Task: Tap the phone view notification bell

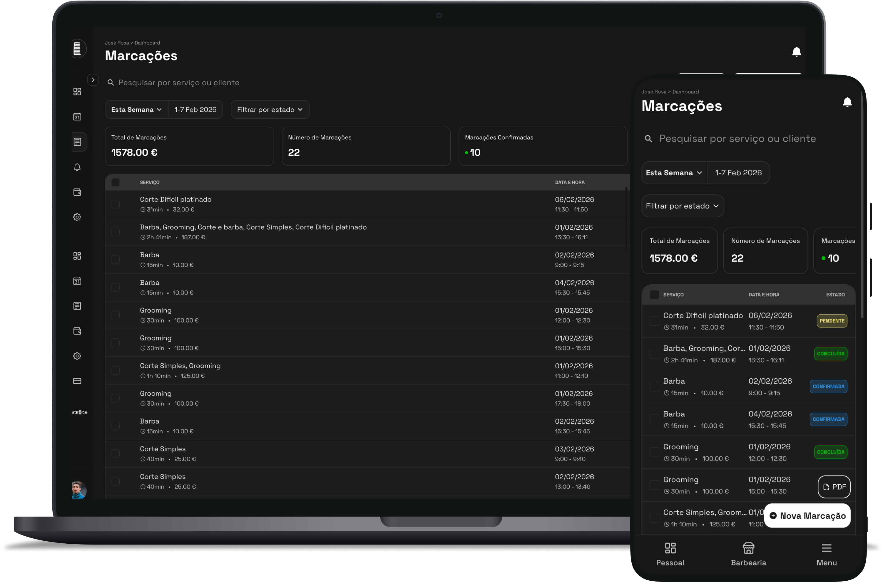Action: [847, 102]
